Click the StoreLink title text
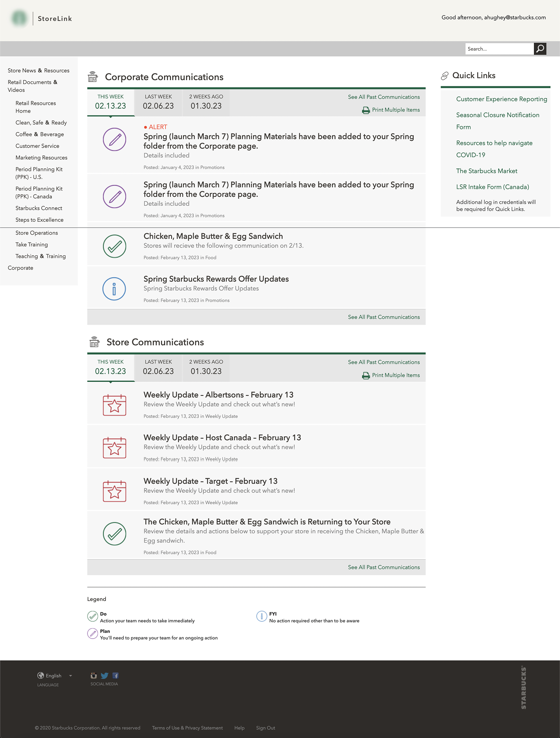This screenshot has height=738, width=560. pos(55,19)
